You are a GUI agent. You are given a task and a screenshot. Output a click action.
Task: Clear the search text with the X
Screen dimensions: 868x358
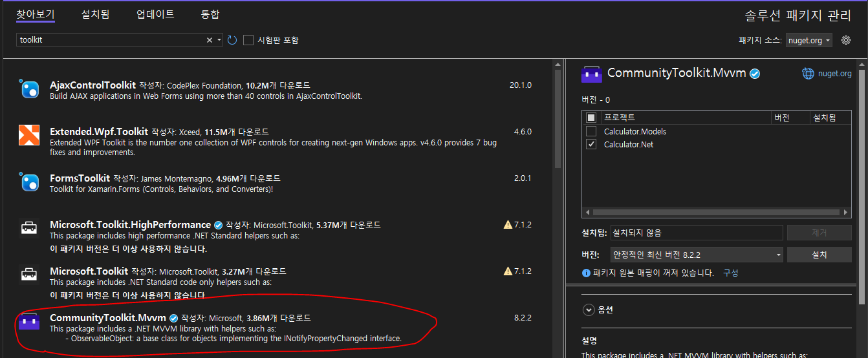click(210, 40)
